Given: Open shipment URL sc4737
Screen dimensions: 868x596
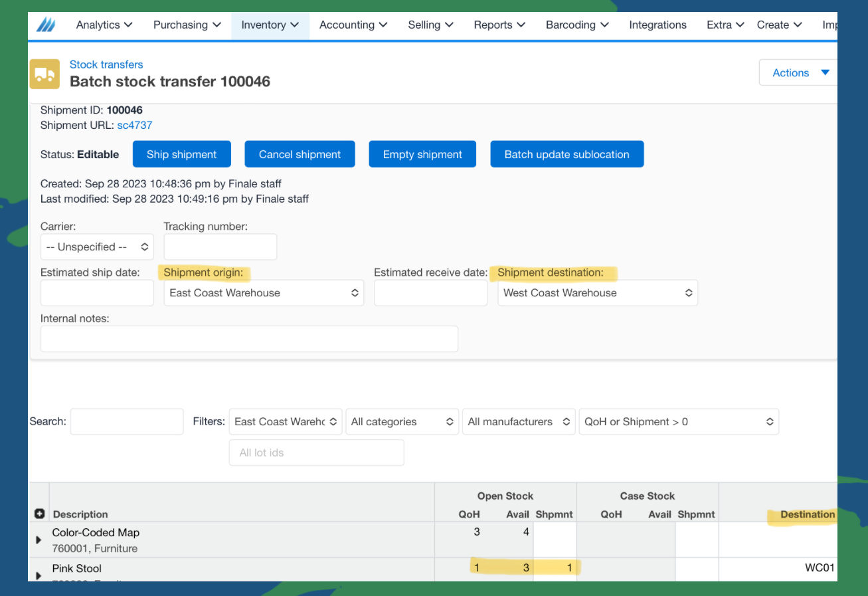Looking at the screenshot, I should pos(135,125).
